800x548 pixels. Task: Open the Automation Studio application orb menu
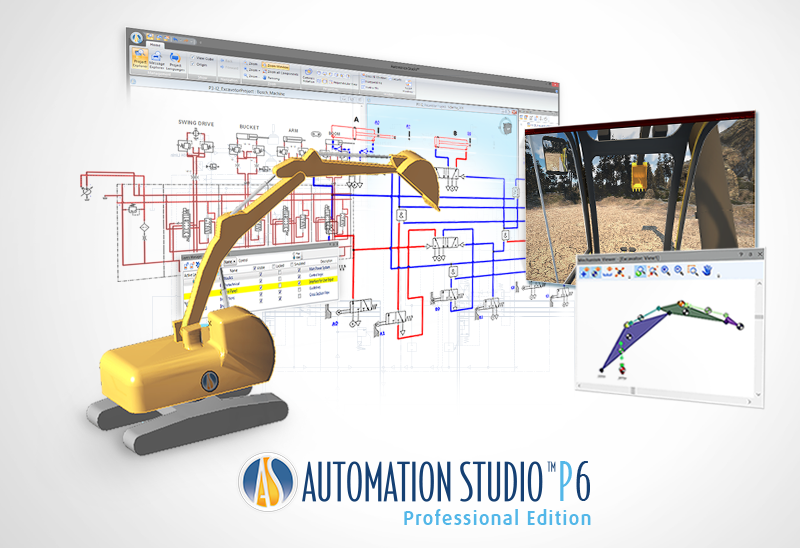[136, 38]
